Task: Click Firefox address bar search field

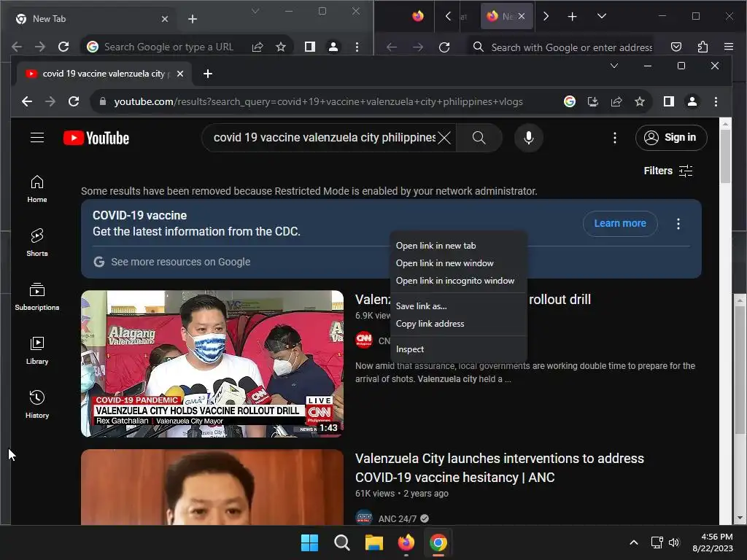Action: point(572,47)
